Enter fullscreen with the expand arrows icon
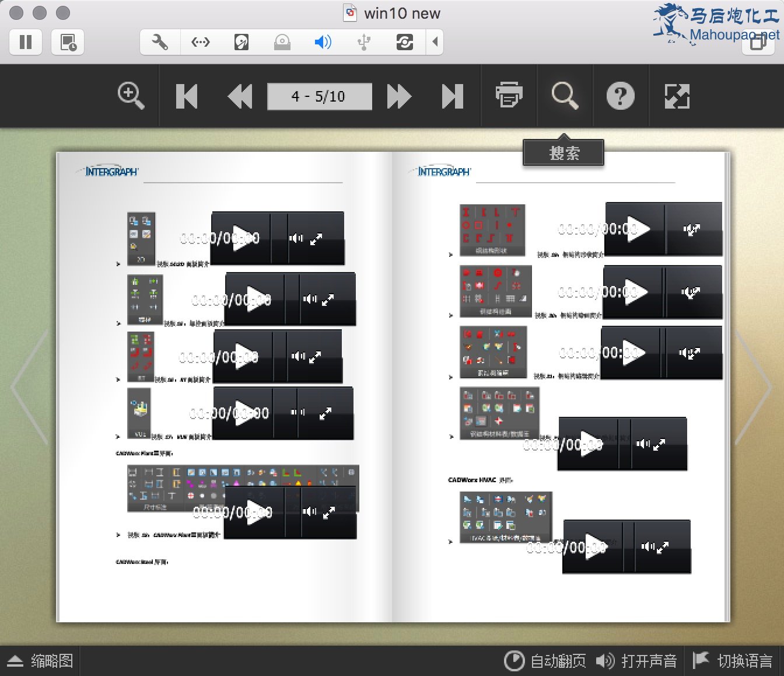Viewport: 784px width, 676px height. (x=677, y=96)
